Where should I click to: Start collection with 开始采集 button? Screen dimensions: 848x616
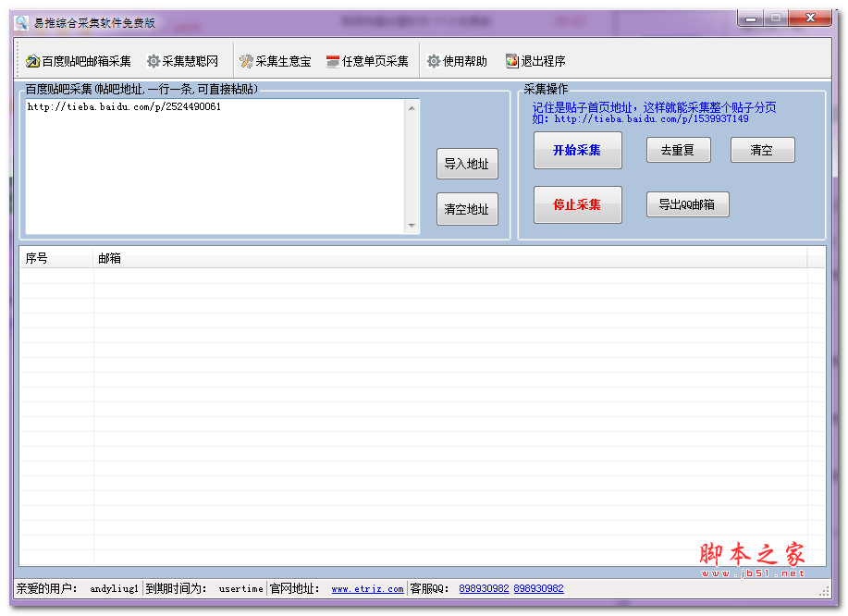point(578,151)
